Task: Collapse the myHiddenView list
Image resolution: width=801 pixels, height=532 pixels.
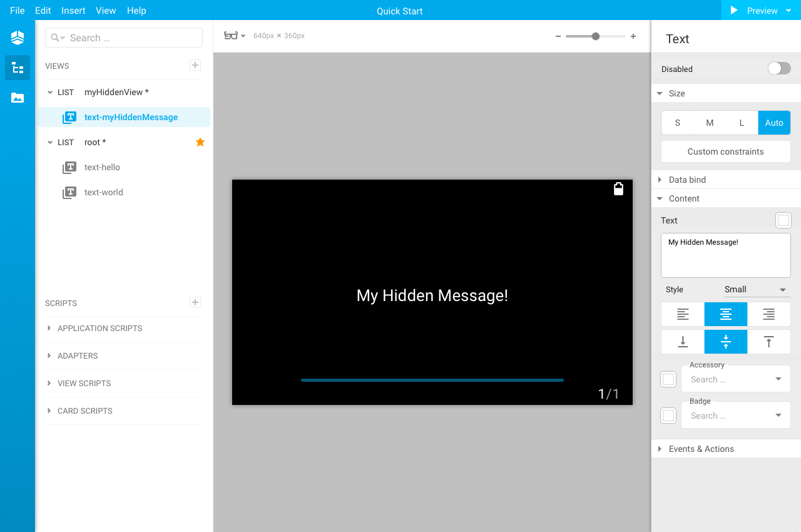Action: point(50,92)
